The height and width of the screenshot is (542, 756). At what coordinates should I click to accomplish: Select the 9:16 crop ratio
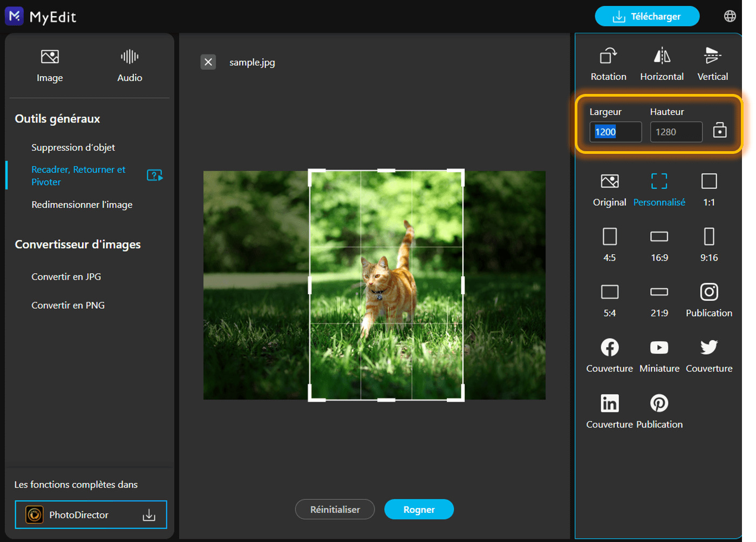[x=709, y=245]
